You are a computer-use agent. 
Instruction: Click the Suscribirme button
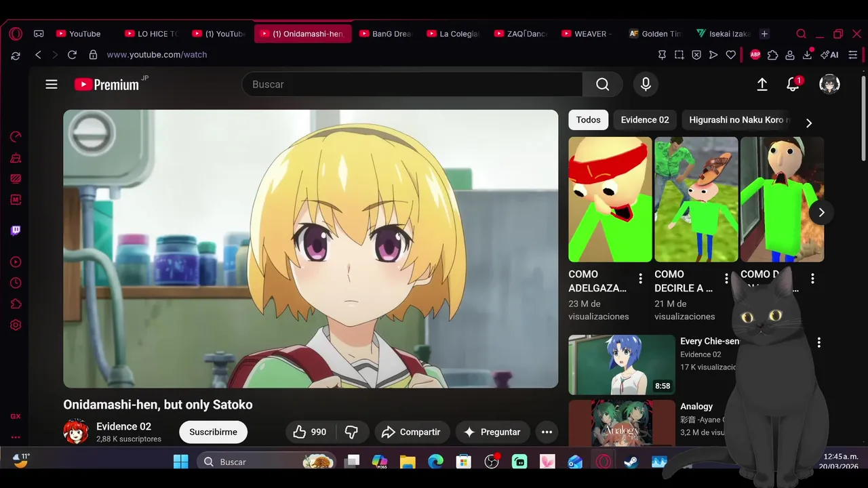213,432
